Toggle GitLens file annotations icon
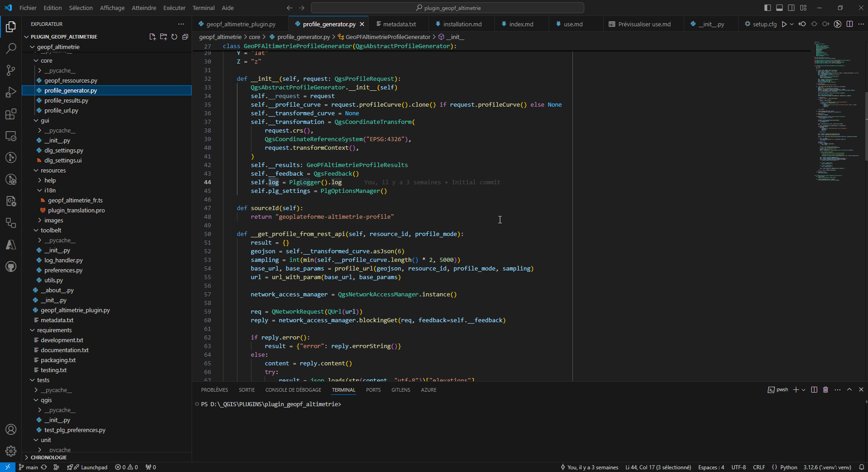The image size is (868, 472). 838,24
